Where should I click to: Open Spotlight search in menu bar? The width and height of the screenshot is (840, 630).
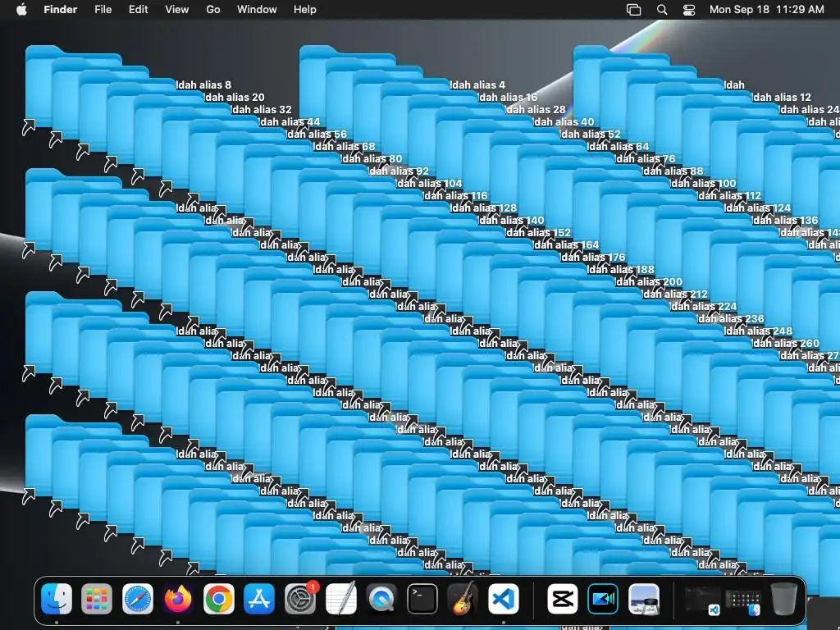pos(662,10)
